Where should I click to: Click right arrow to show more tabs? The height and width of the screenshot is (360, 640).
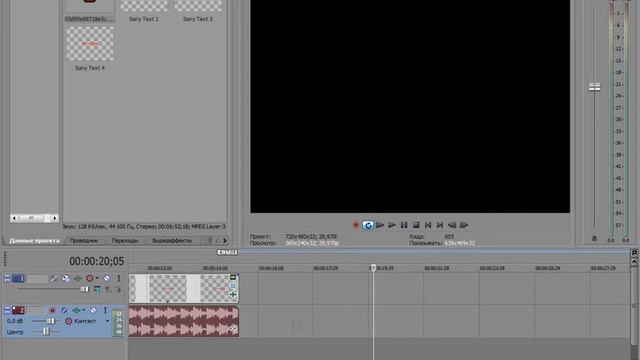point(224,240)
